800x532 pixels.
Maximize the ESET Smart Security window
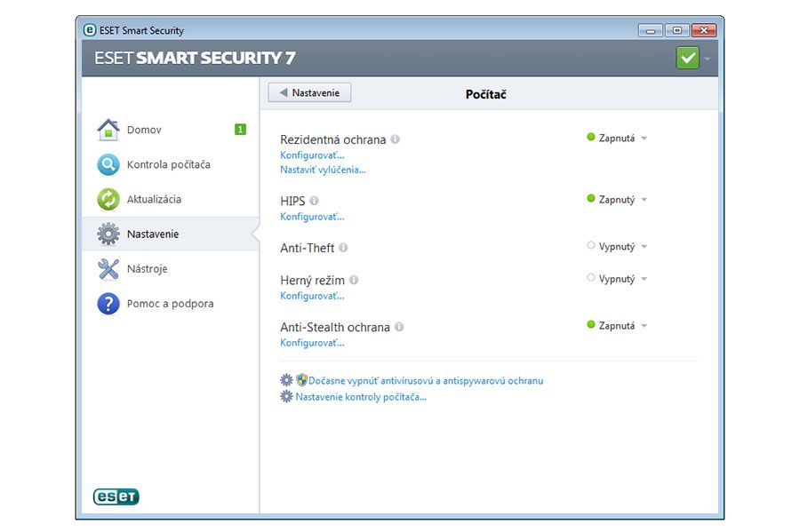pyautogui.click(x=677, y=30)
